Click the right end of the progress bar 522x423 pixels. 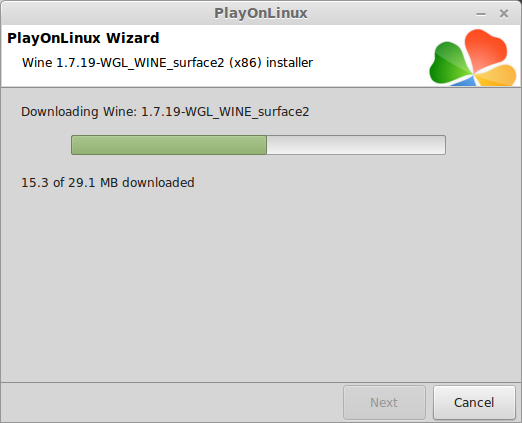pyautogui.click(x=440, y=145)
